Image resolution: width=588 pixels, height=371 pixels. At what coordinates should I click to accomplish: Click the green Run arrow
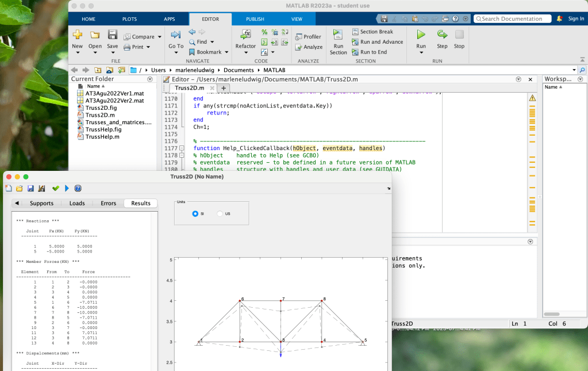point(421,35)
